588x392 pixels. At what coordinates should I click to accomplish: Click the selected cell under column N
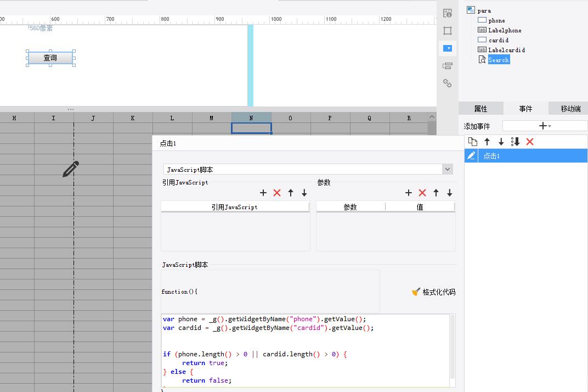click(251, 128)
